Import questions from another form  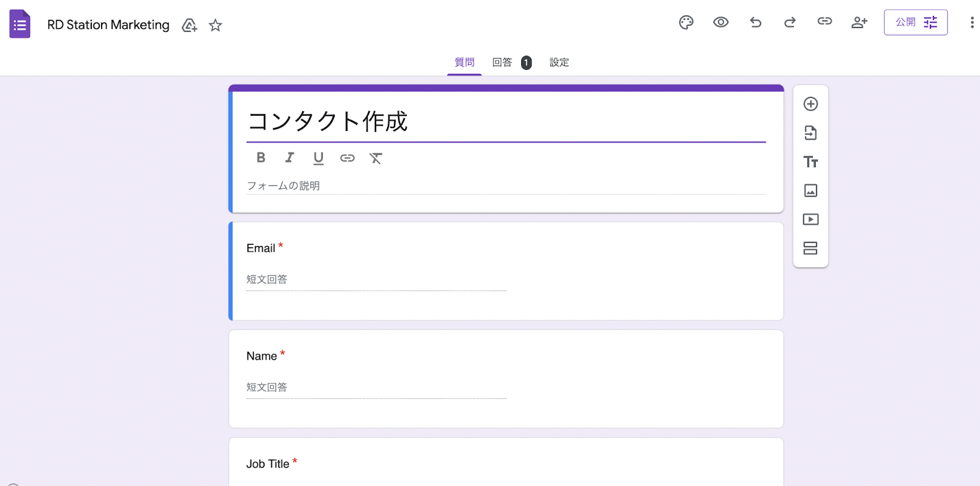810,133
